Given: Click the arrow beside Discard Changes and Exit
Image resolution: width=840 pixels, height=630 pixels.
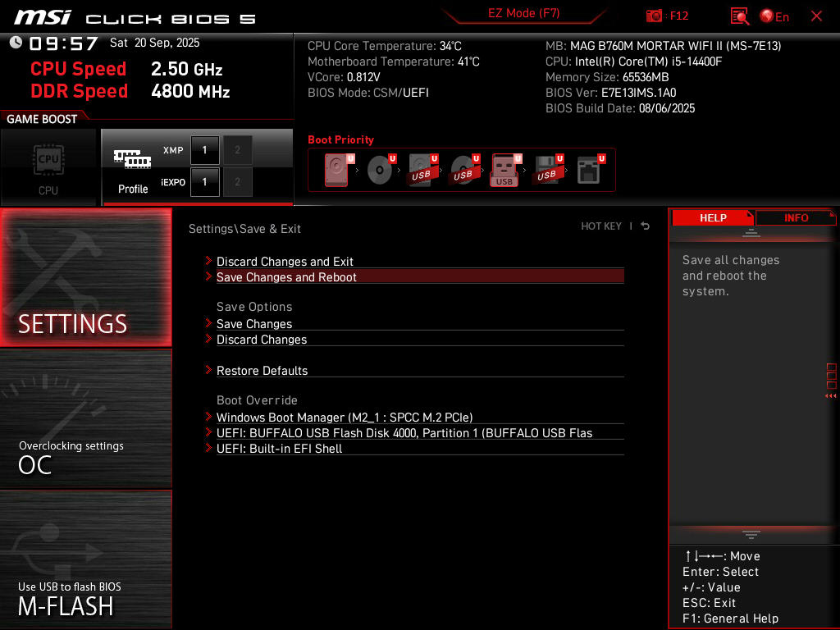Looking at the screenshot, I should (208, 261).
